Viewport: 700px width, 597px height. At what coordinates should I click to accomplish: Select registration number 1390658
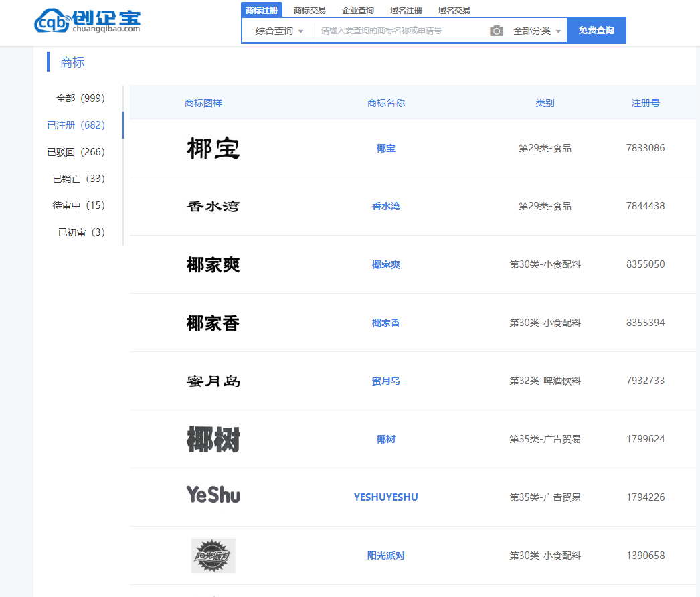click(646, 556)
